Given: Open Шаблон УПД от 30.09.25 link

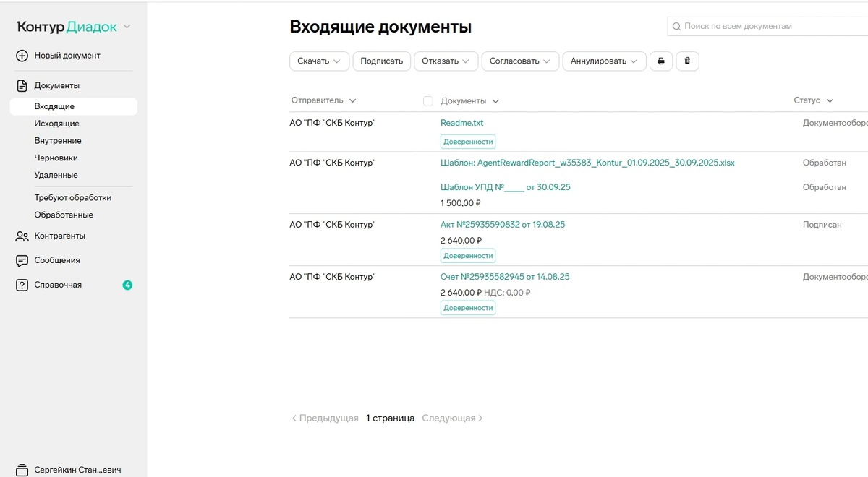Looking at the screenshot, I should pyautogui.click(x=506, y=187).
